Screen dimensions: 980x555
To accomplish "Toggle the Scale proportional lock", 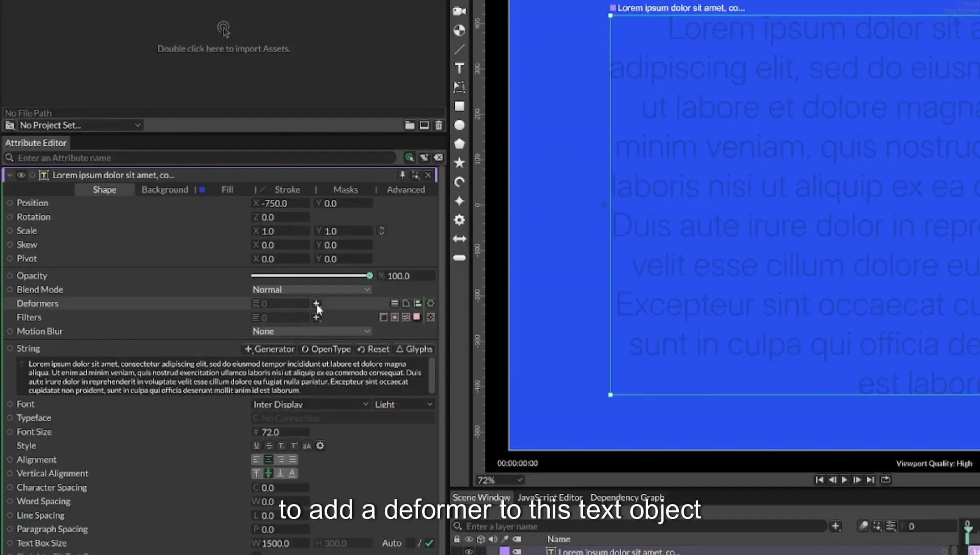I will pos(381,231).
